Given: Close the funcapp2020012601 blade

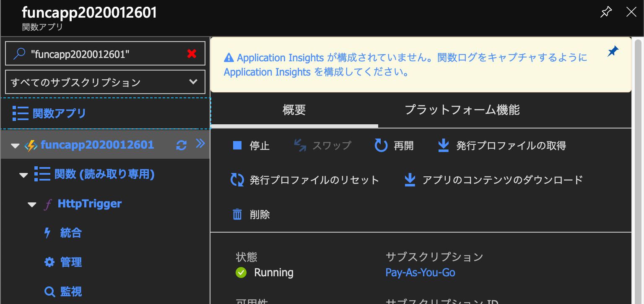Looking at the screenshot, I should pos(631,12).
